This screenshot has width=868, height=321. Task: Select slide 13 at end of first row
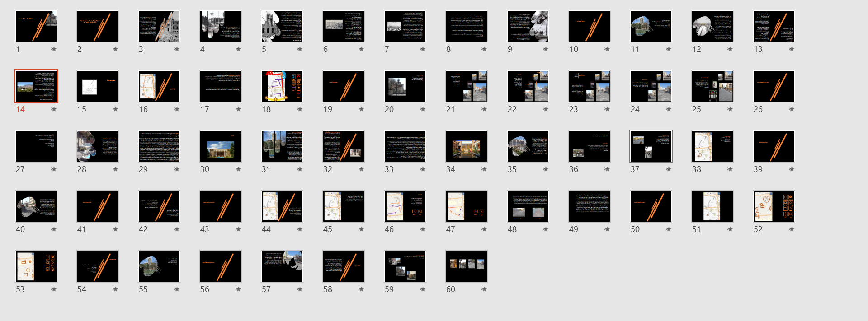coord(774,26)
